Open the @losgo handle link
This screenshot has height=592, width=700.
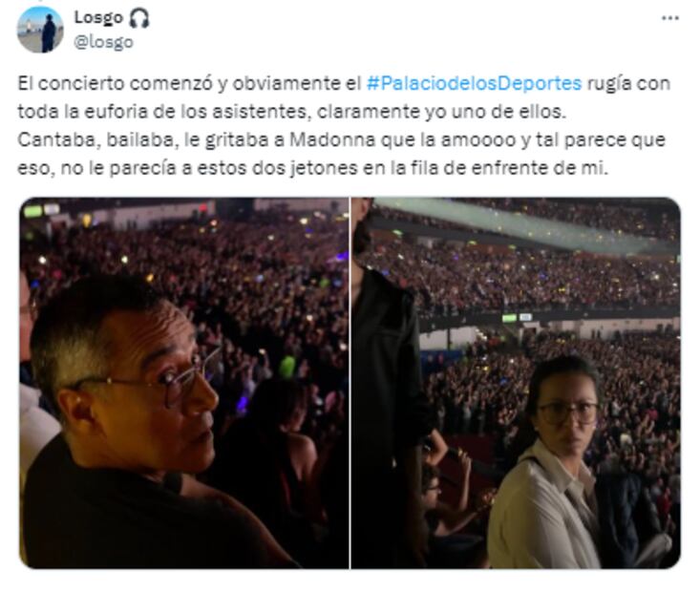pyautogui.click(x=103, y=42)
